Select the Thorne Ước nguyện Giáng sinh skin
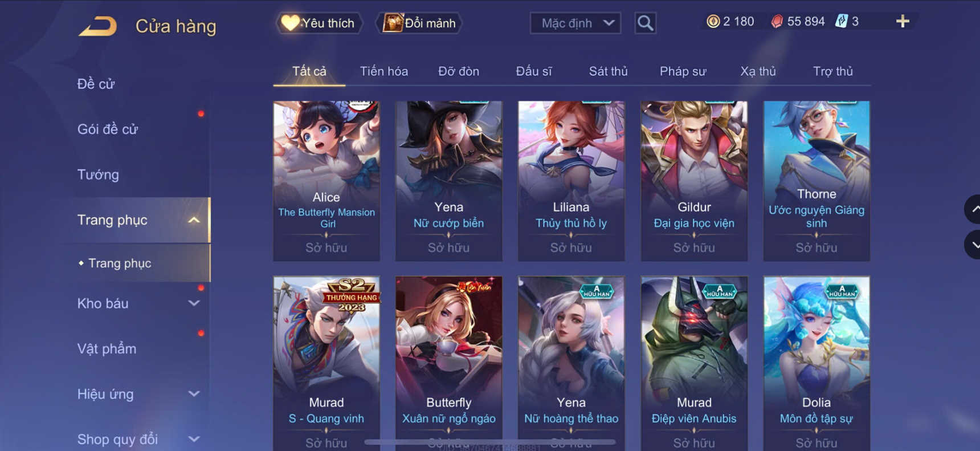 point(816,181)
